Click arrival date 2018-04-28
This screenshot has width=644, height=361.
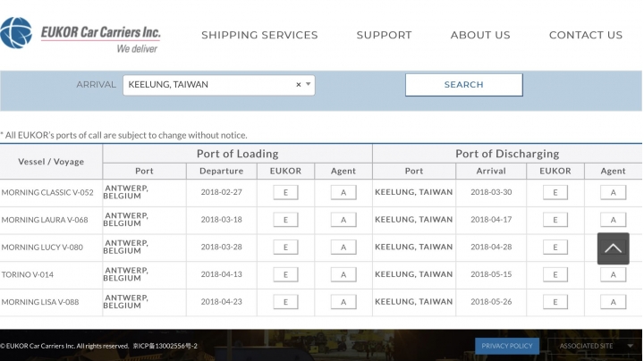click(491, 247)
